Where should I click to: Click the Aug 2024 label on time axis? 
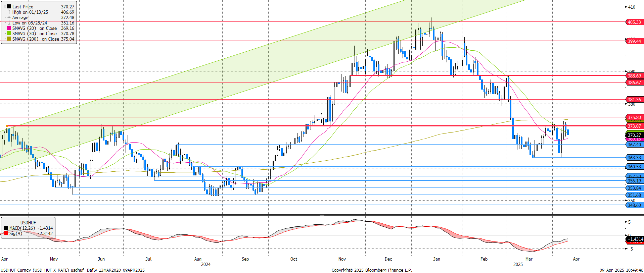pyautogui.click(x=198, y=259)
